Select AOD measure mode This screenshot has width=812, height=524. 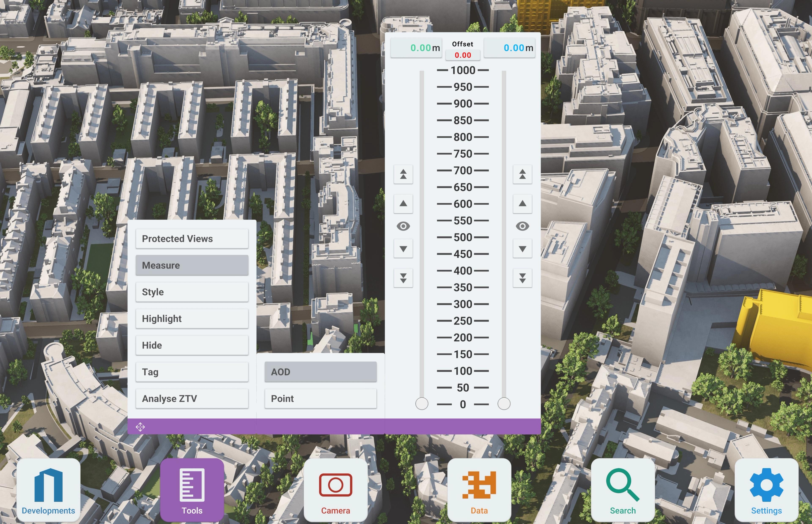pos(320,372)
